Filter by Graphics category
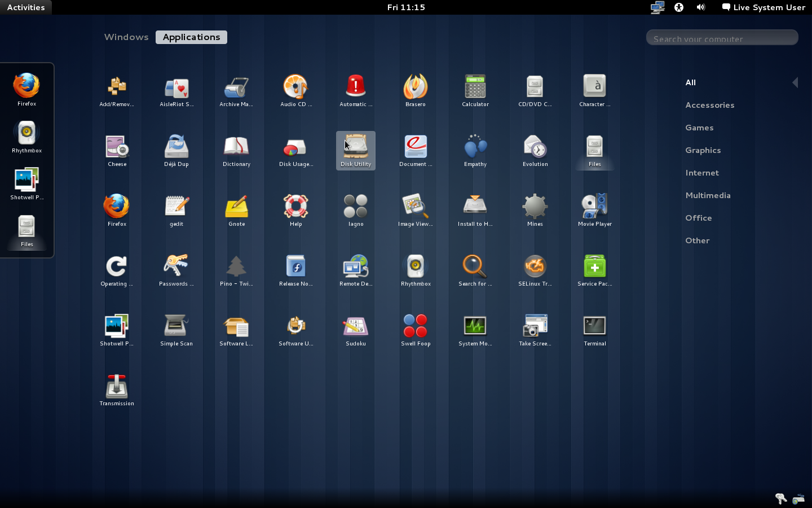812x508 pixels. tap(703, 150)
